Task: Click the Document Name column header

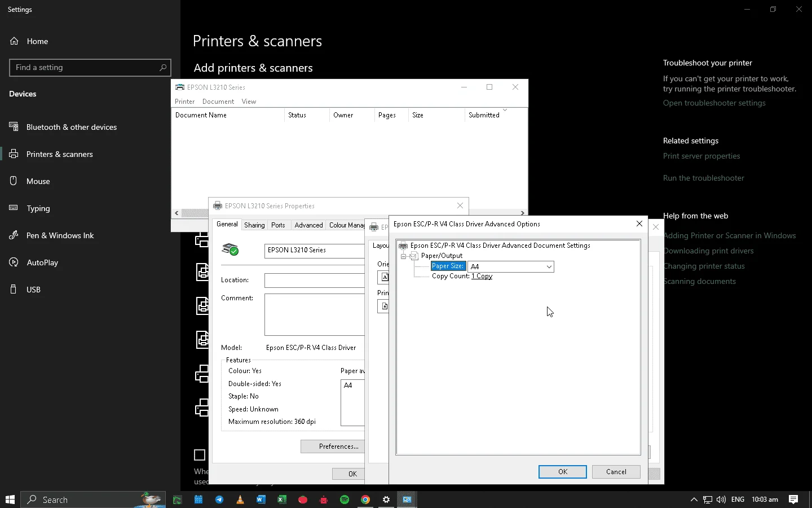Action: point(228,115)
